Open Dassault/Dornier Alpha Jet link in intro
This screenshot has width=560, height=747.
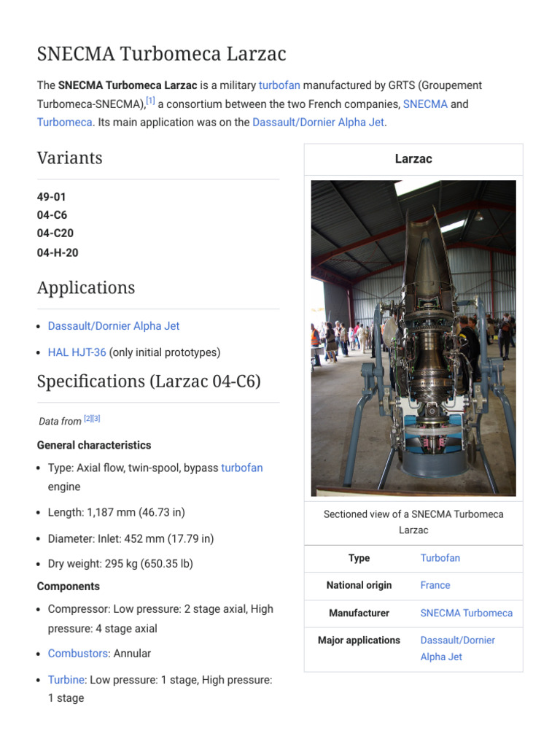pos(318,122)
